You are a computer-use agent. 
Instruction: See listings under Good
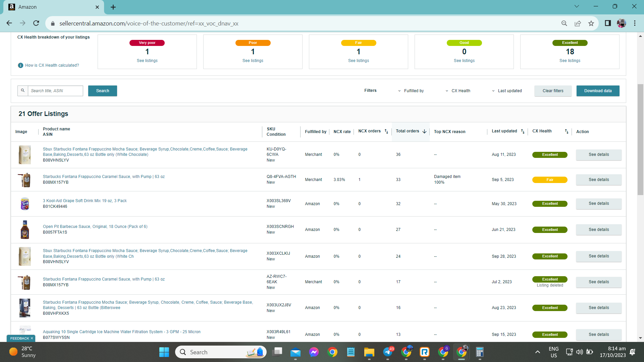[464, 61]
